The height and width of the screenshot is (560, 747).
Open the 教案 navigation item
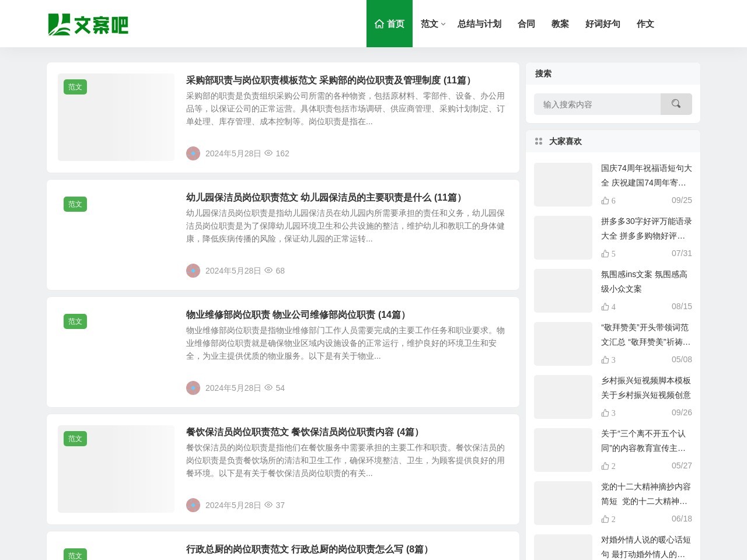pyautogui.click(x=560, y=24)
